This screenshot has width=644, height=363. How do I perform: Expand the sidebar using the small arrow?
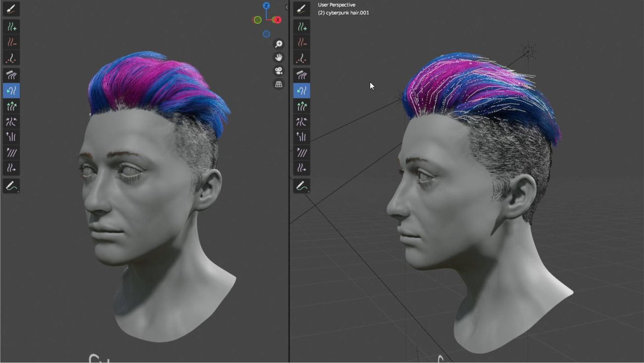coord(287,7)
